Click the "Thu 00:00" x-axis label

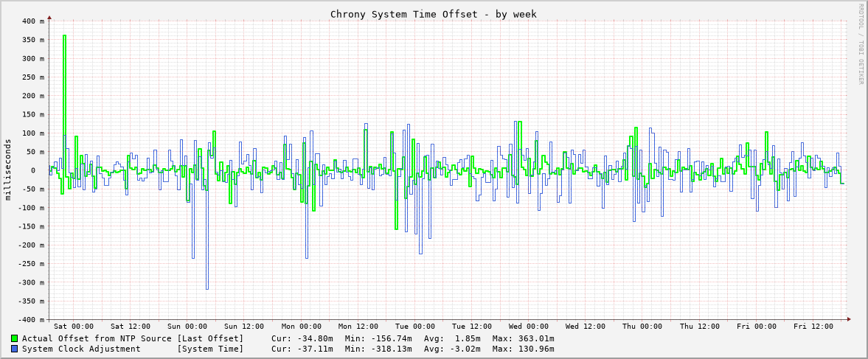point(642,327)
